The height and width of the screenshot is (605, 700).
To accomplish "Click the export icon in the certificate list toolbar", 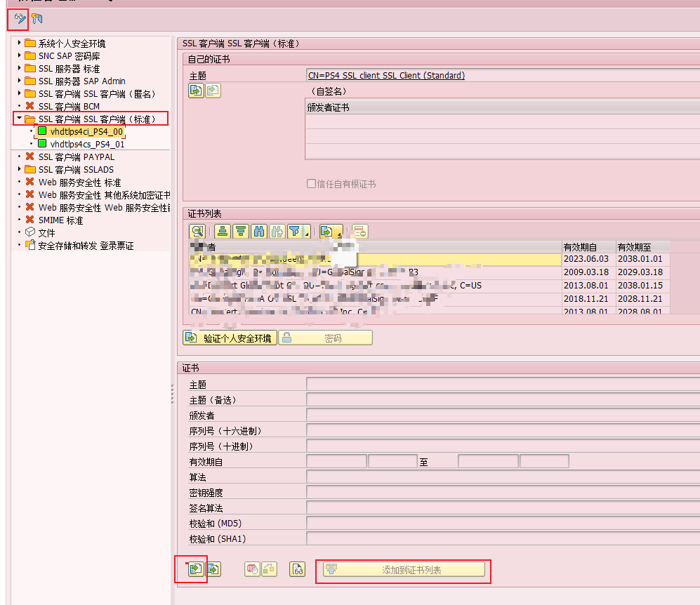I will [x=326, y=231].
